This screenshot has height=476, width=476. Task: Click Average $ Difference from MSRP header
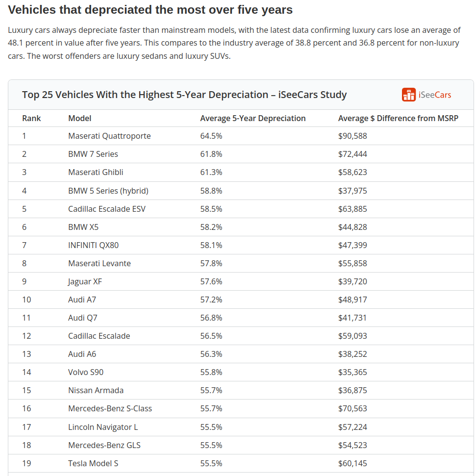point(398,118)
